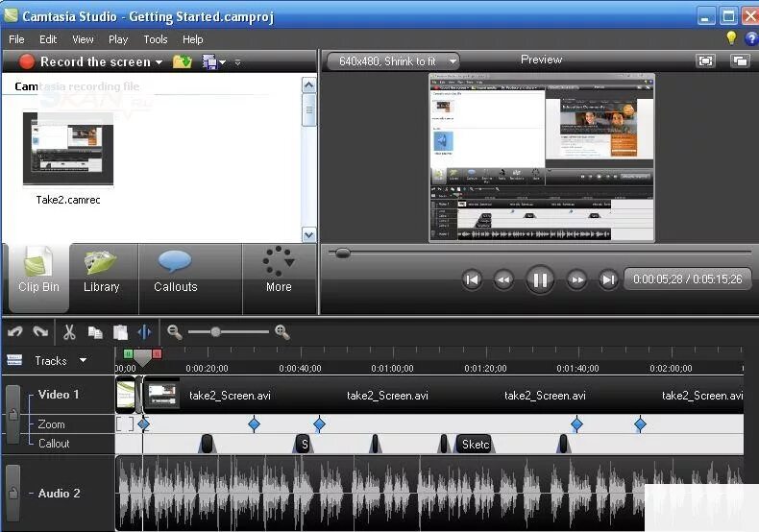Open the Tracks dropdown arrow

(83, 360)
